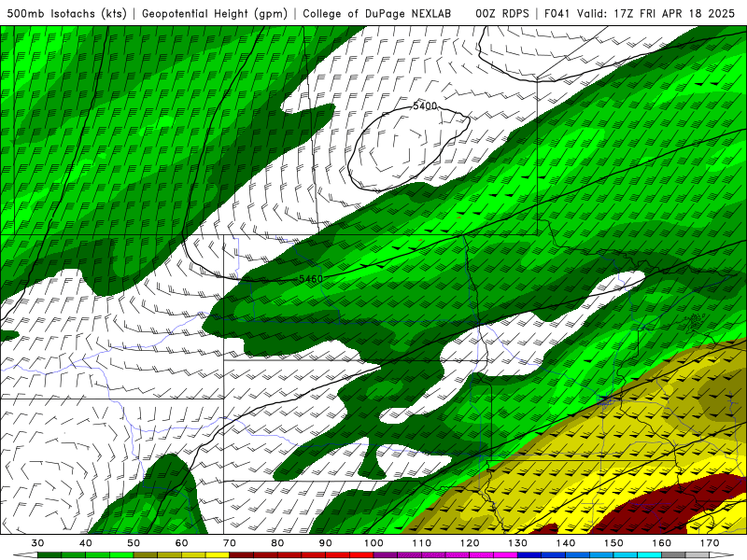Select the dark purple swatch starting at 100
This screenshot has width=747, height=560.
[386, 555]
